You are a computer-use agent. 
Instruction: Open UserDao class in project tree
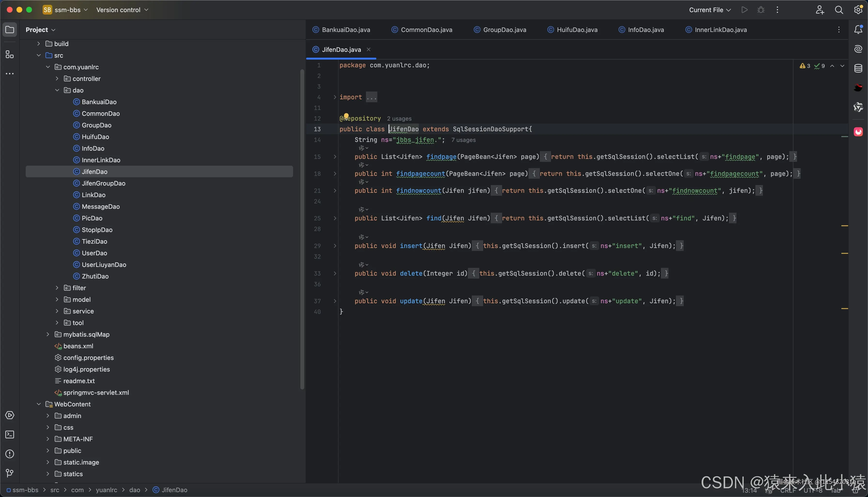click(94, 253)
